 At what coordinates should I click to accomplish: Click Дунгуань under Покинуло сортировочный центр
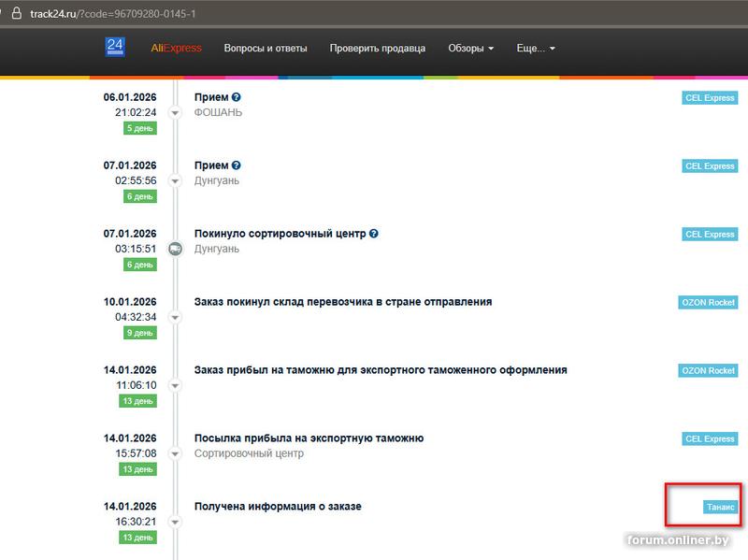coord(217,249)
